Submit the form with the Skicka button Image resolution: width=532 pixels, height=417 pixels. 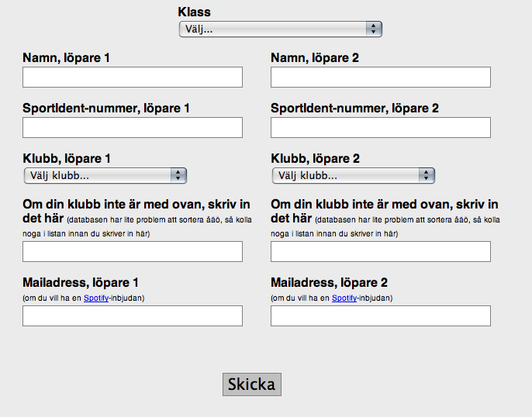pyautogui.click(x=252, y=384)
